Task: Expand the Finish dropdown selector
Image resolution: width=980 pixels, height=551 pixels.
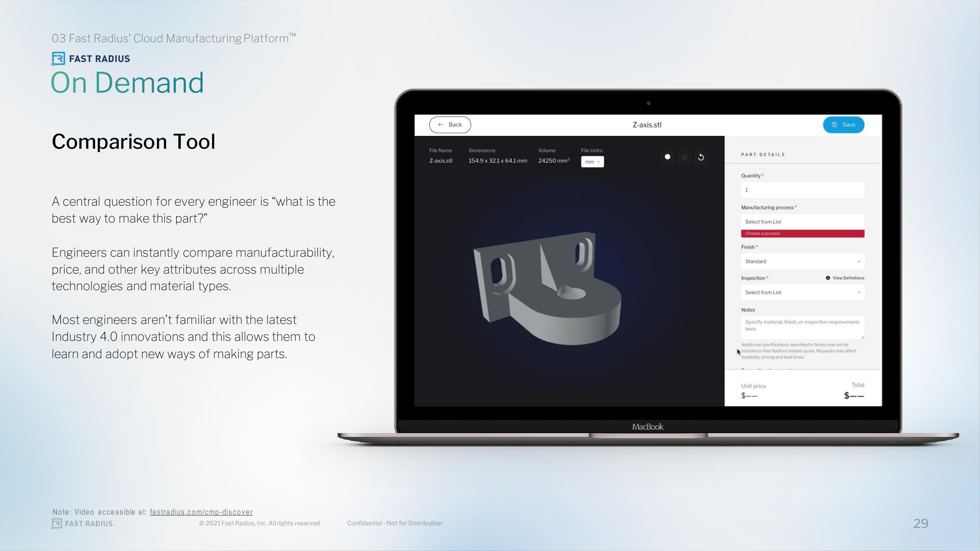Action: (802, 261)
